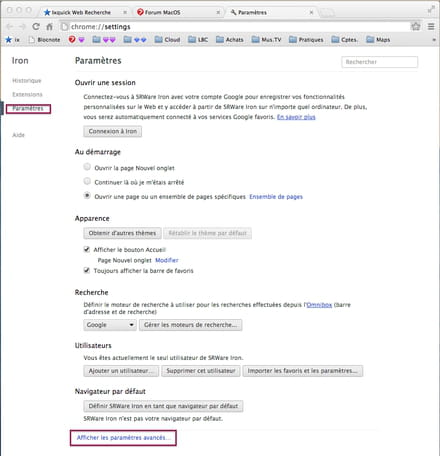Open the Blocnote bookmark
Viewport: 440px width, 456px height.
(44, 40)
